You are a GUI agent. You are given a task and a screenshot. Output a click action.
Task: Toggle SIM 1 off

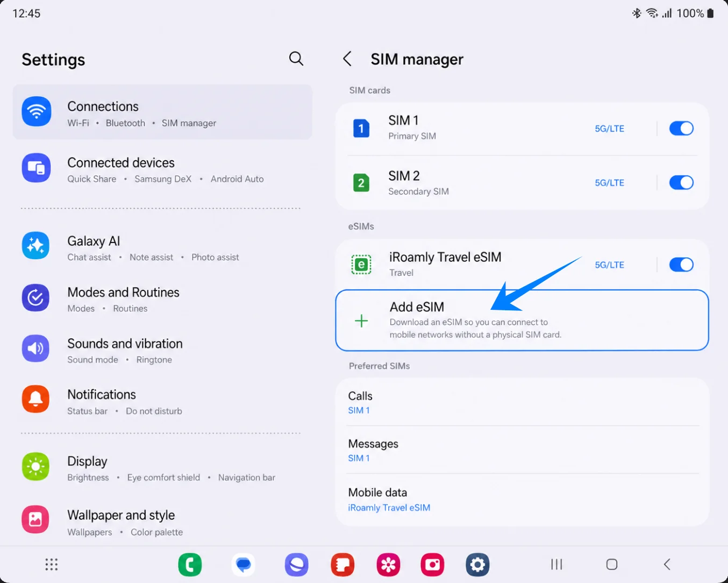coord(681,128)
